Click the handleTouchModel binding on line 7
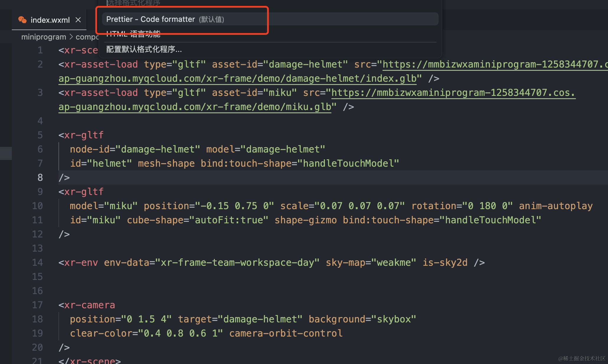This screenshot has width=608, height=364. pos(350,163)
